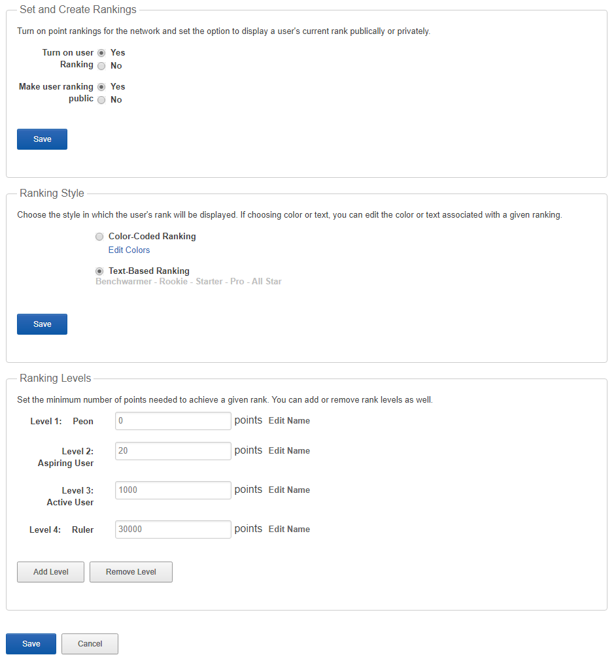Select Text-Based Ranking style

pyautogui.click(x=99, y=271)
